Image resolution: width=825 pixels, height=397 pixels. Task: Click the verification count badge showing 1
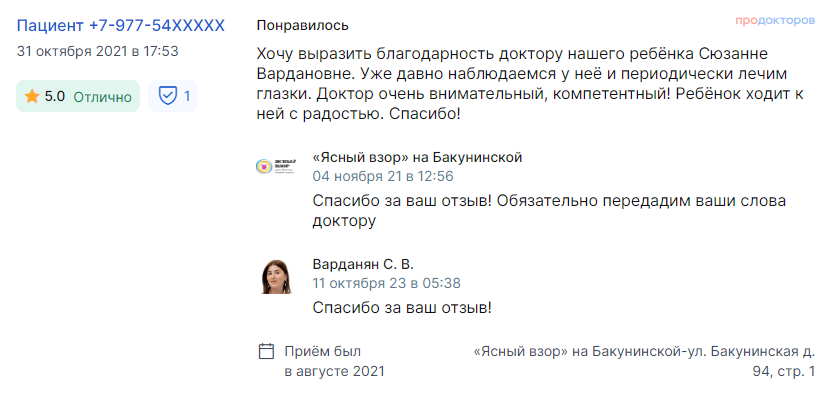coord(173,96)
